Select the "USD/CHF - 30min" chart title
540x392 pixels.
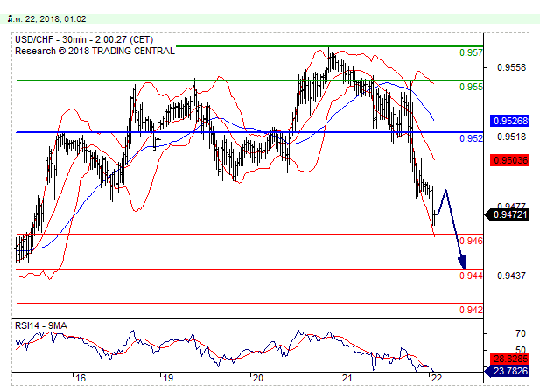point(52,39)
